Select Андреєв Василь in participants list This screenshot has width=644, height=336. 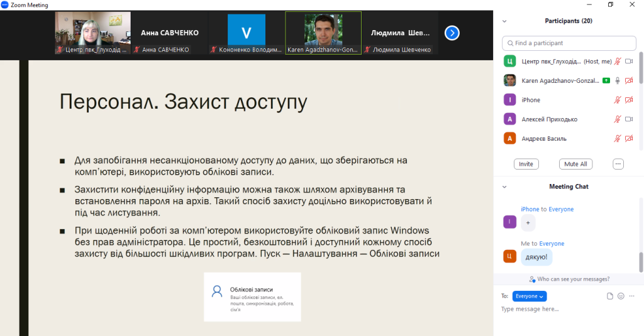pos(544,138)
